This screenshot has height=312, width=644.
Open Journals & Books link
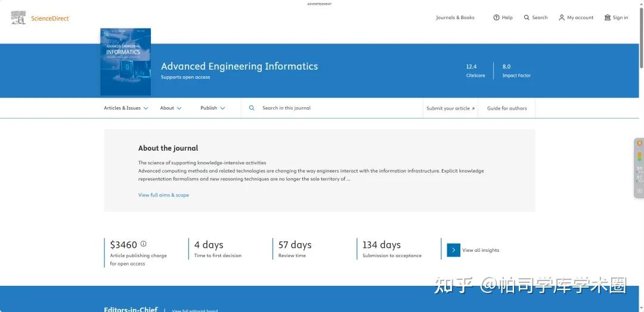pyautogui.click(x=455, y=18)
